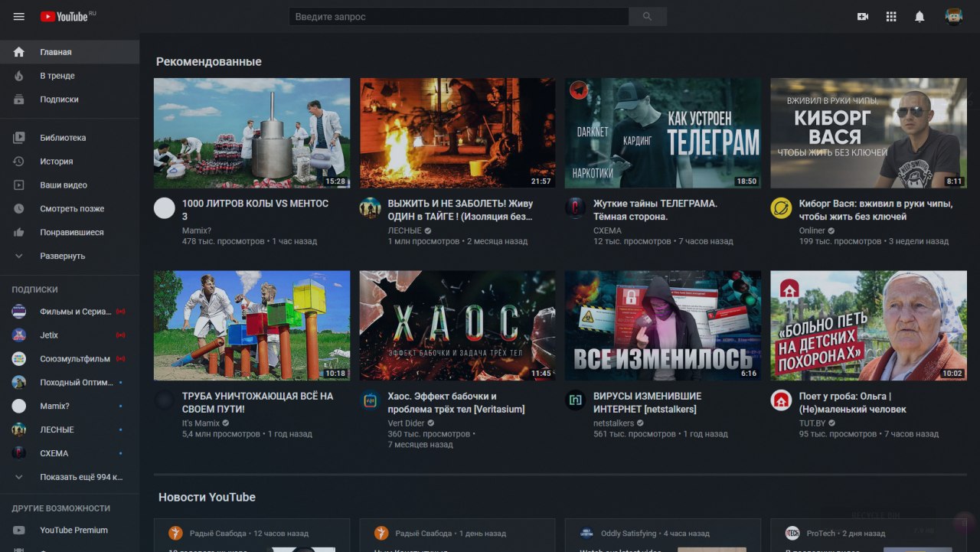Open Ваши видео in sidebar
This screenshot has width=980, height=552.
point(70,185)
